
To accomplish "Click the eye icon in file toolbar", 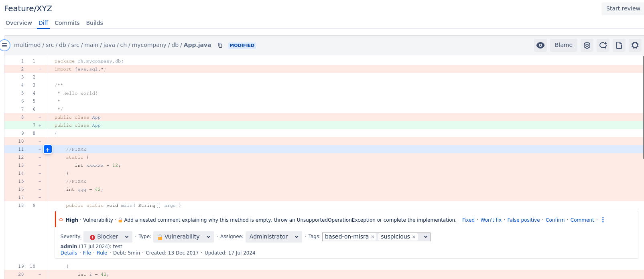I will click(x=540, y=45).
